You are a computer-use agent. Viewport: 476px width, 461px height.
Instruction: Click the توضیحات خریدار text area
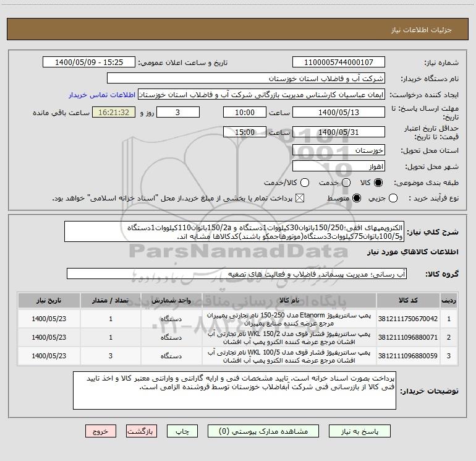[234, 390]
